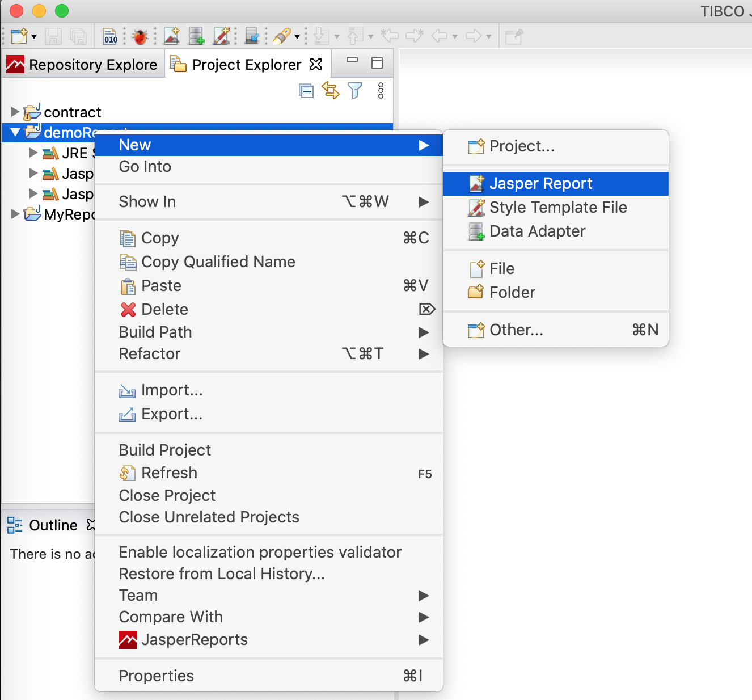Open the Project Explorer view menu (three dots)

pyautogui.click(x=381, y=91)
